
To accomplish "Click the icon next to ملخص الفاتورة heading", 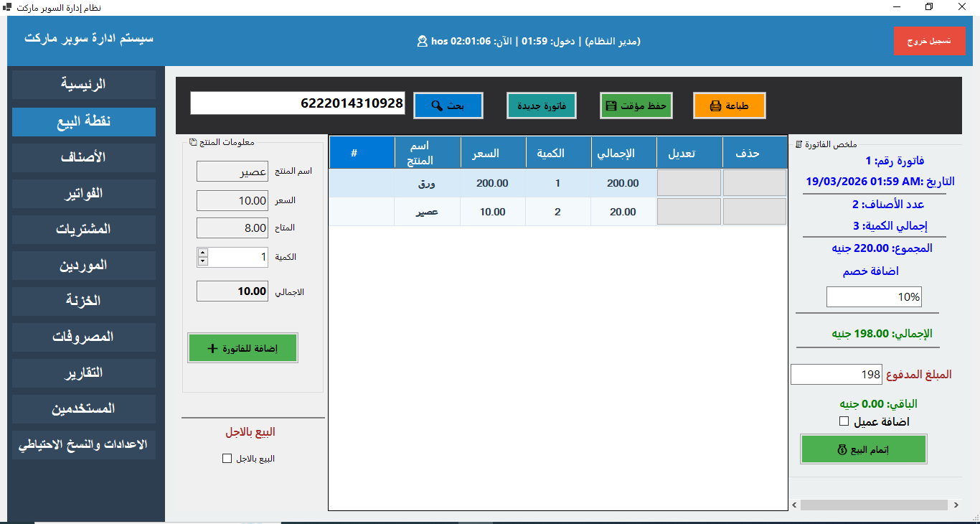I will click(798, 144).
